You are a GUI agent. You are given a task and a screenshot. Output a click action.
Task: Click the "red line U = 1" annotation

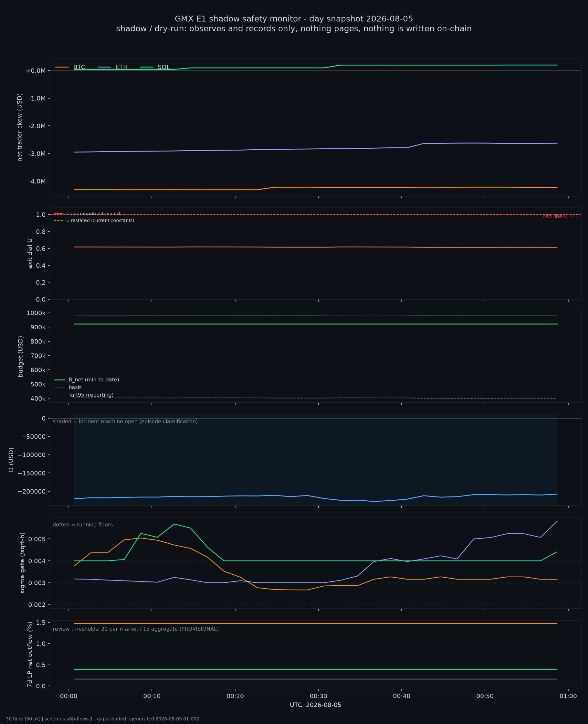click(x=561, y=216)
